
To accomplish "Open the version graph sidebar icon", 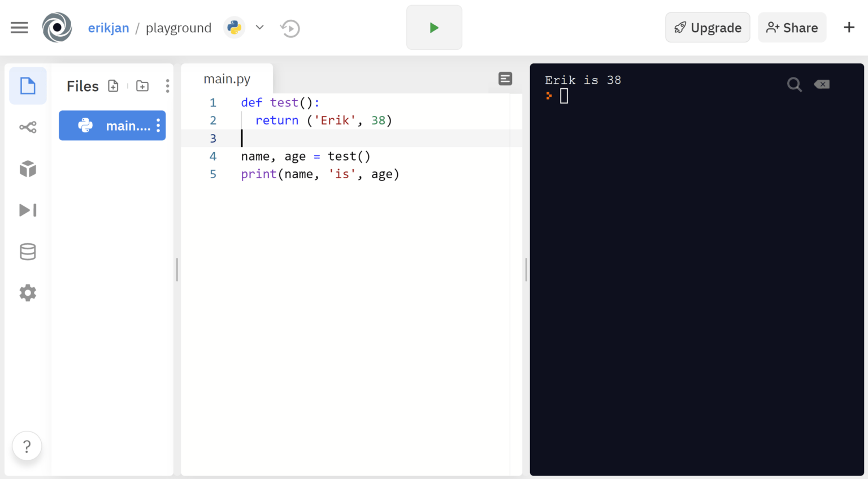I will pyautogui.click(x=27, y=127).
